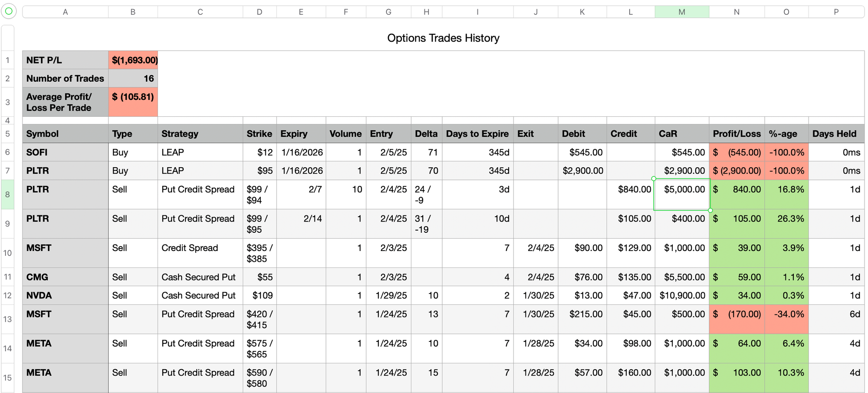Screen dimensions: 868x393
Task: Select META strike $590 / $580 cell
Action: pyautogui.click(x=260, y=378)
